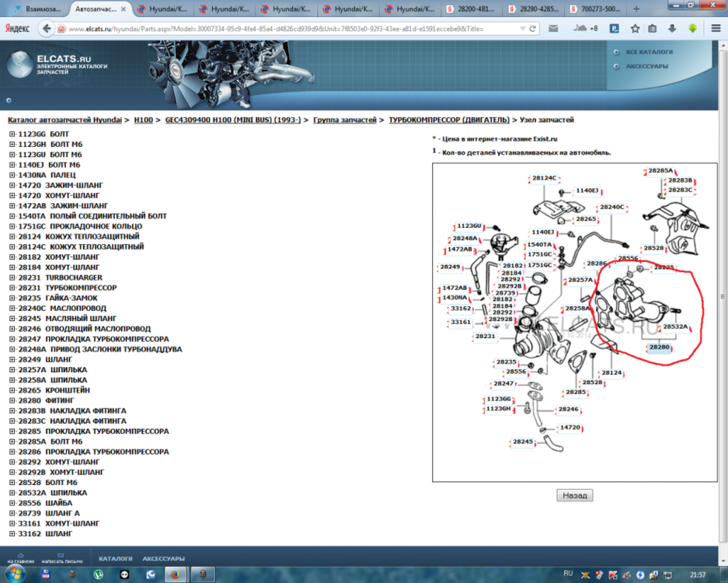This screenshot has width=728, height=583.
Task: Click the Назад button
Action: (x=574, y=495)
